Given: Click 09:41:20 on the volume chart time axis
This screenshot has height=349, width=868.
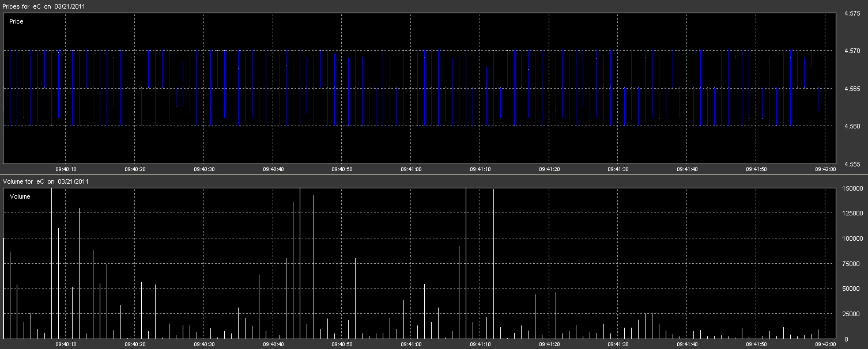Looking at the screenshot, I should (549, 344).
